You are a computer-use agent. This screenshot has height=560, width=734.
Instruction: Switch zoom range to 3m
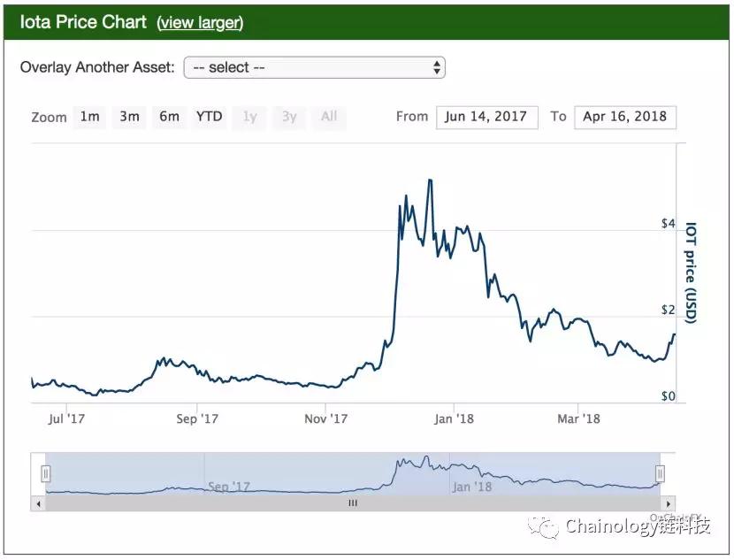[129, 117]
